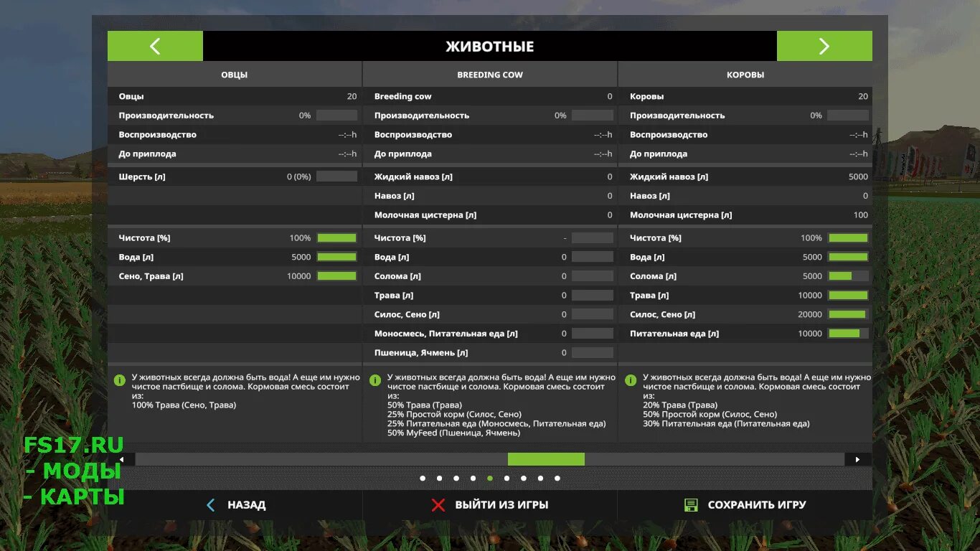Click left arrow of horizontal scrollbar
Screen dimensions: 980x551
pyautogui.click(x=121, y=459)
